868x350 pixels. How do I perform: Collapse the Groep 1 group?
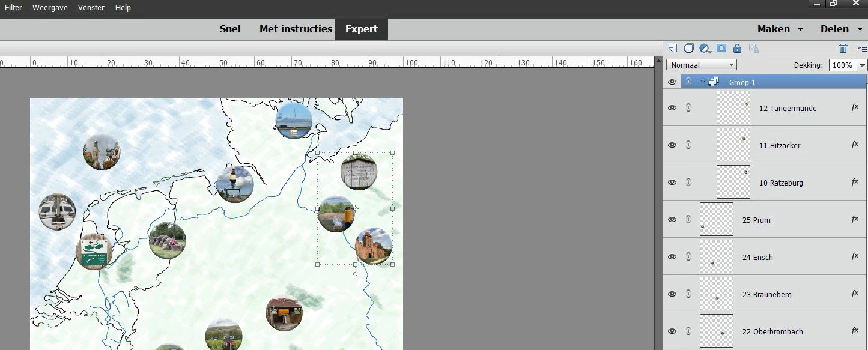click(702, 82)
